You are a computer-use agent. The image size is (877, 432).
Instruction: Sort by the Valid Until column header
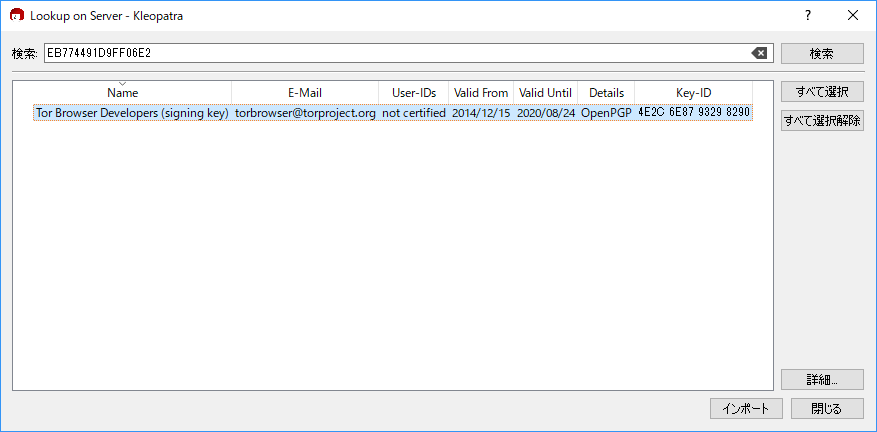[x=545, y=92]
